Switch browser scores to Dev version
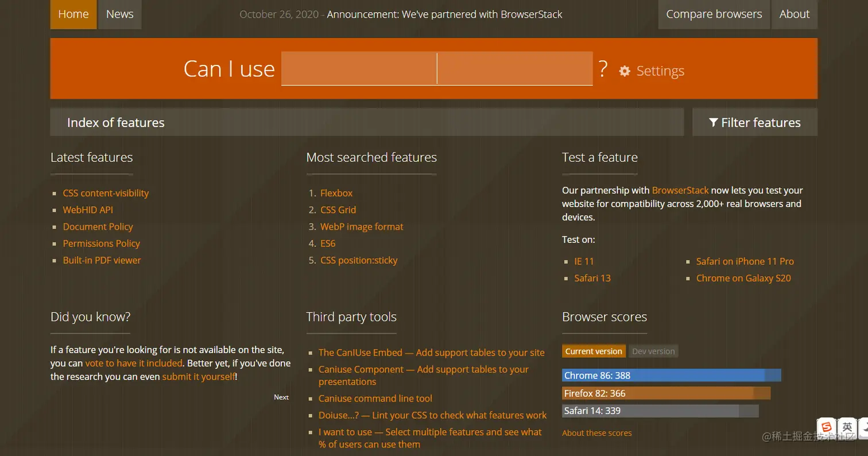Viewport: 868px width, 456px height. click(653, 351)
